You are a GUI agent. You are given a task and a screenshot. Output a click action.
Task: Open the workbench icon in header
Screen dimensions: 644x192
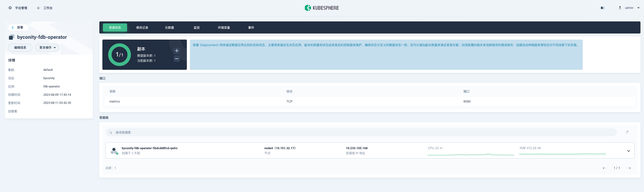(x=38, y=8)
